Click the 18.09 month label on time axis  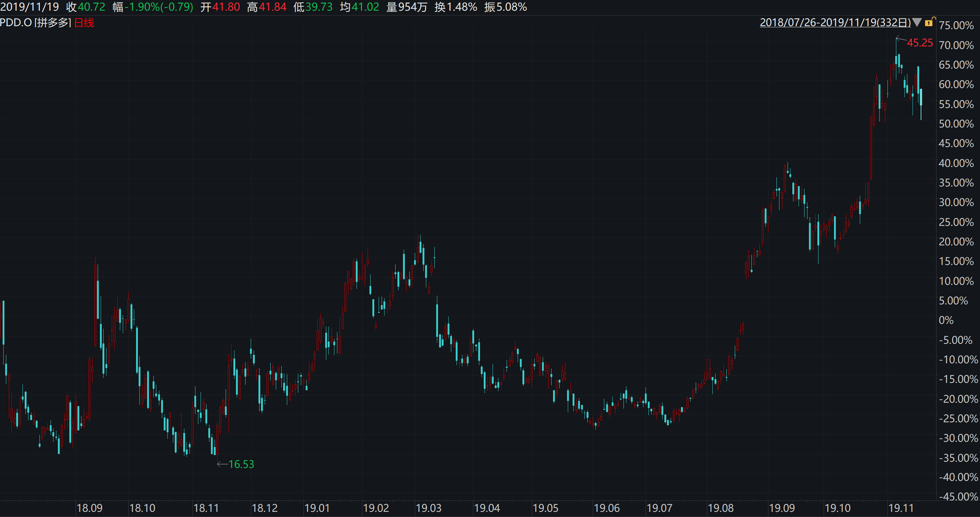tap(89, 508)
